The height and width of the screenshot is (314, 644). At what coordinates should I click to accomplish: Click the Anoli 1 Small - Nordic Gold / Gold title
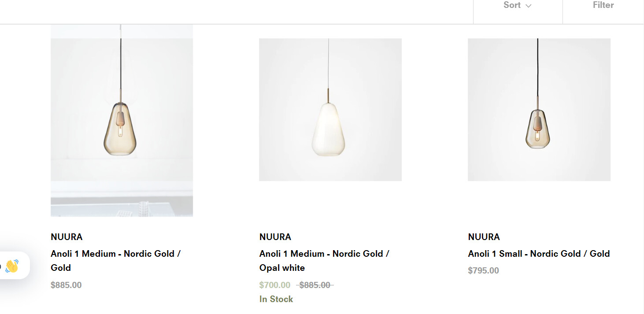539,254
